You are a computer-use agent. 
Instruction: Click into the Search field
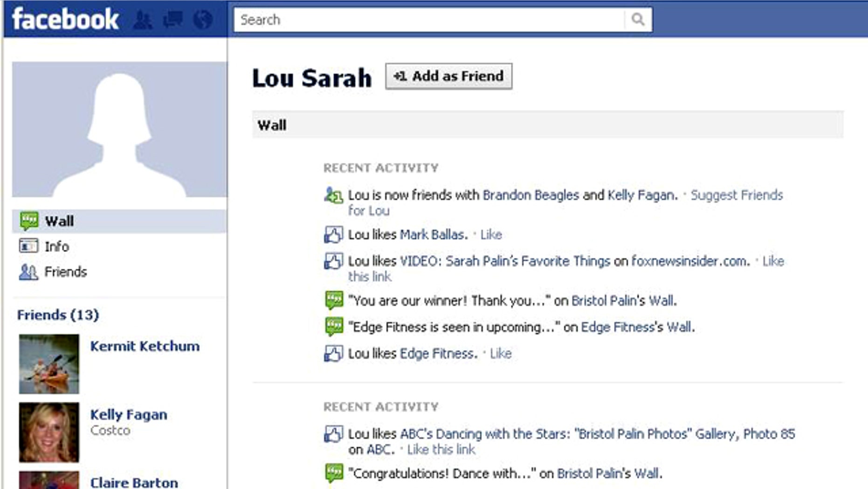click(429, 20)
